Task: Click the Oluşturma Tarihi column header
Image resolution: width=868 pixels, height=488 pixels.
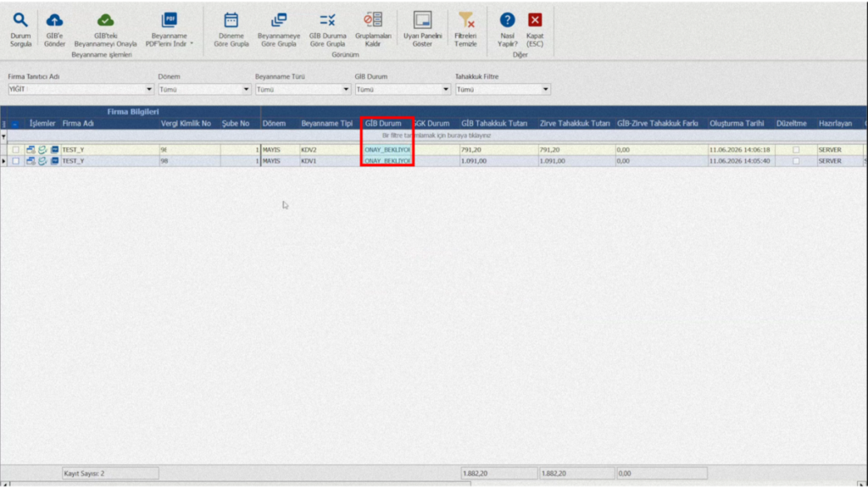Action: [x=737, y=124]
